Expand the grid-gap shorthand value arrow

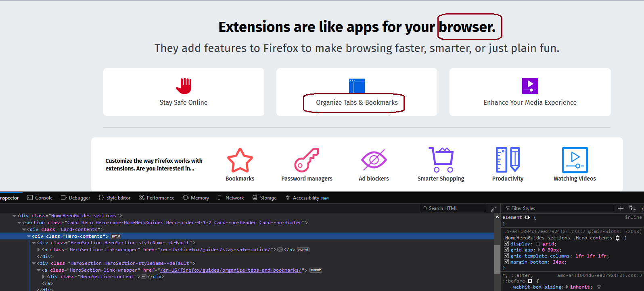click(539, 250)
